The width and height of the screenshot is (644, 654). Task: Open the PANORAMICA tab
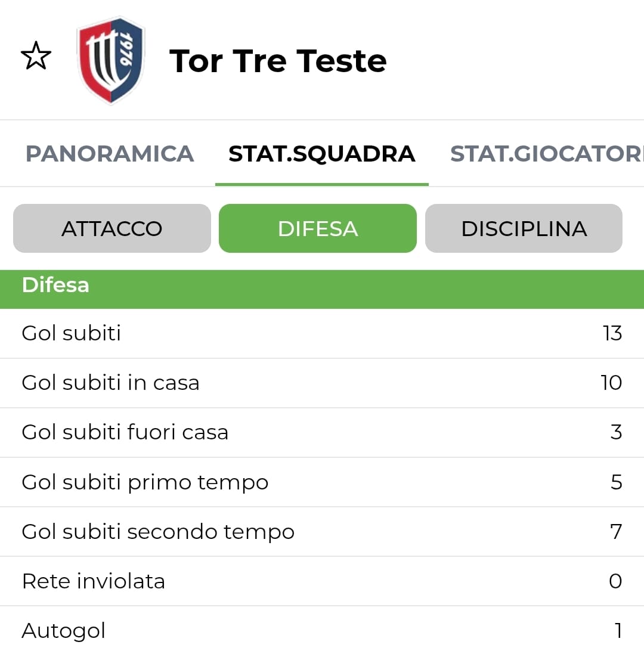[110, 154]
